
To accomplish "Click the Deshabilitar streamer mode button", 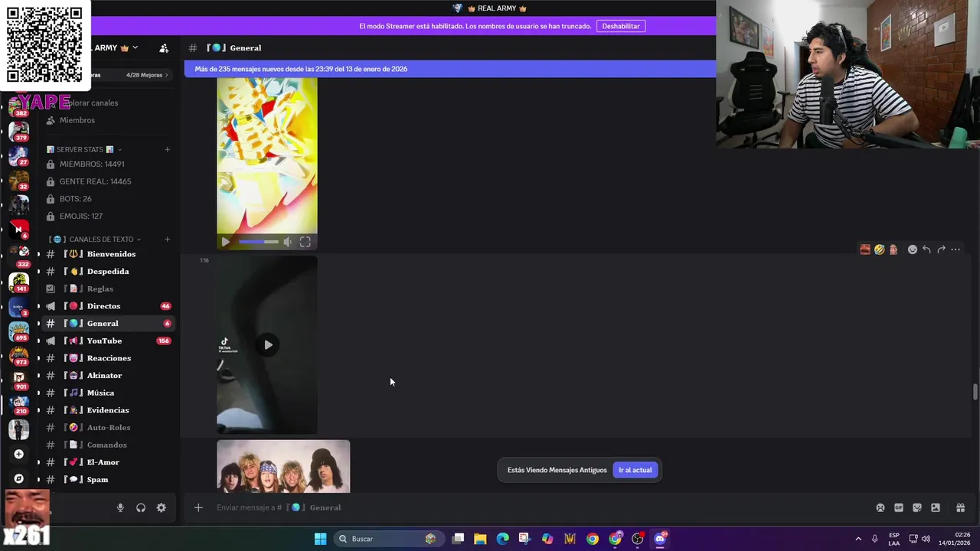I will point(621,26).
